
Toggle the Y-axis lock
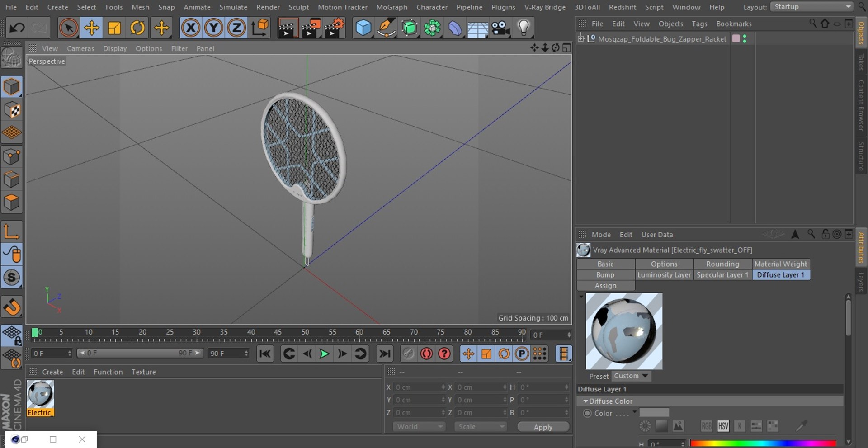tap(213, 28)
